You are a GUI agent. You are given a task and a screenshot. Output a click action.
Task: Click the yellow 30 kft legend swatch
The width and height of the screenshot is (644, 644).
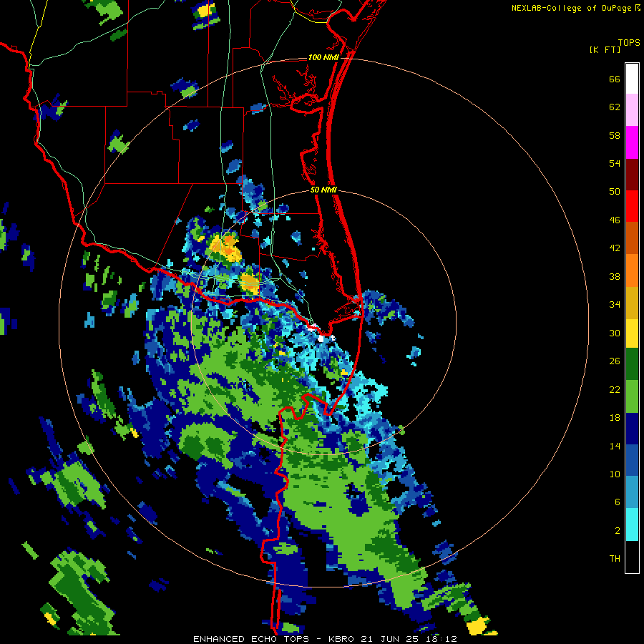point(632,333)
